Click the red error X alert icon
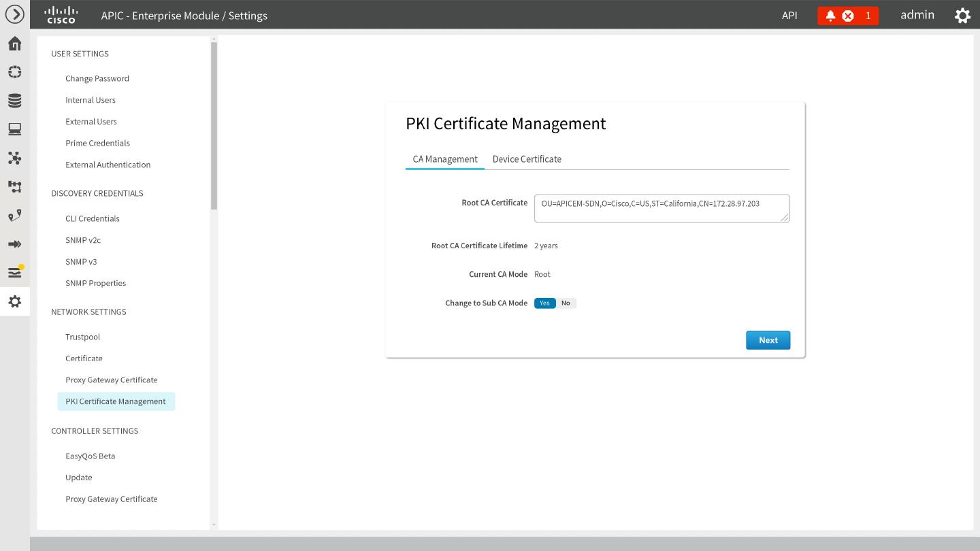 848,16
